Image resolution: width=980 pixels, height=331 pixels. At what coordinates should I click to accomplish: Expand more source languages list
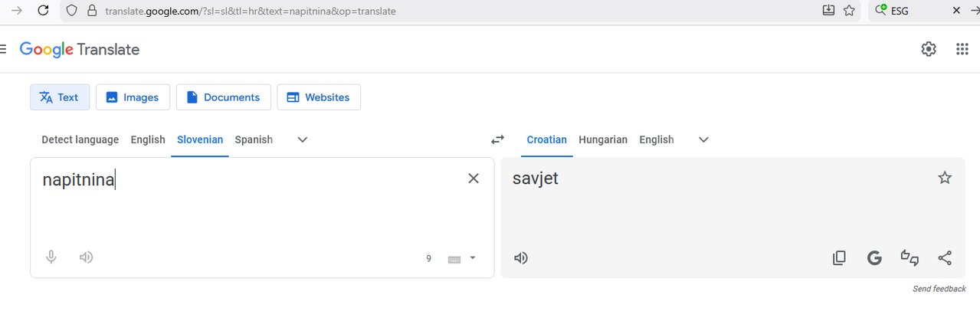point(303,139)
